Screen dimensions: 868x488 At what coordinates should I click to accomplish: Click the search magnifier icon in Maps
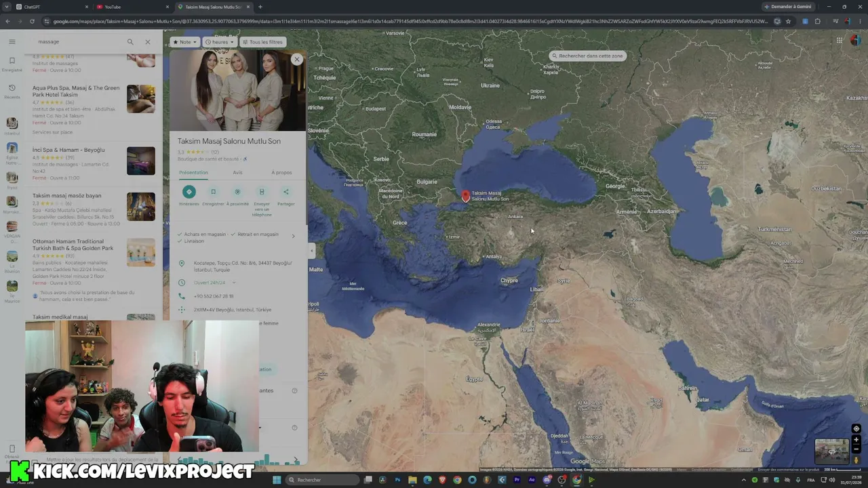pos(130,42)
